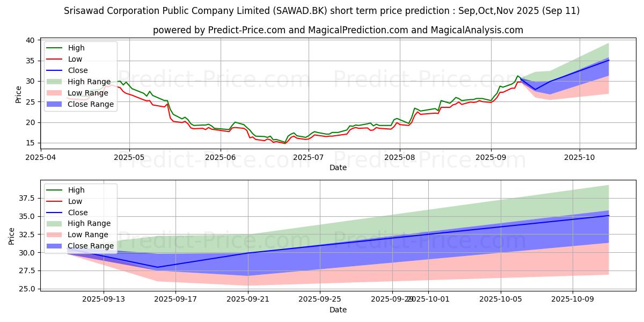Click the 2025-09 x-axis label

491,158
